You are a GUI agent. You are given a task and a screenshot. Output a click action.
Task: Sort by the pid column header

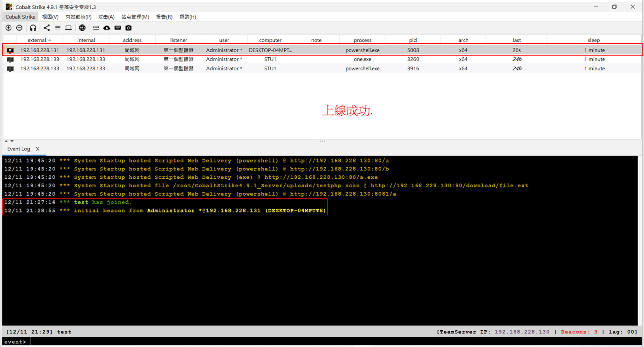413,41
